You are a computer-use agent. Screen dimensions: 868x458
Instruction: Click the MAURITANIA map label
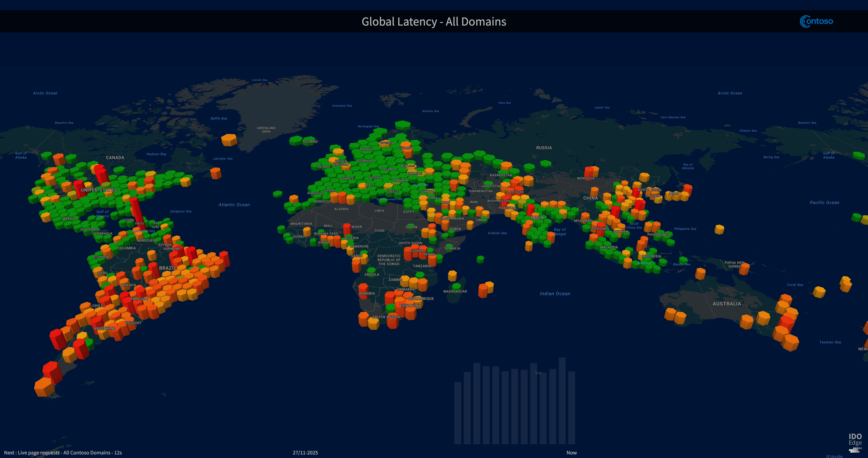click(301, 224)
